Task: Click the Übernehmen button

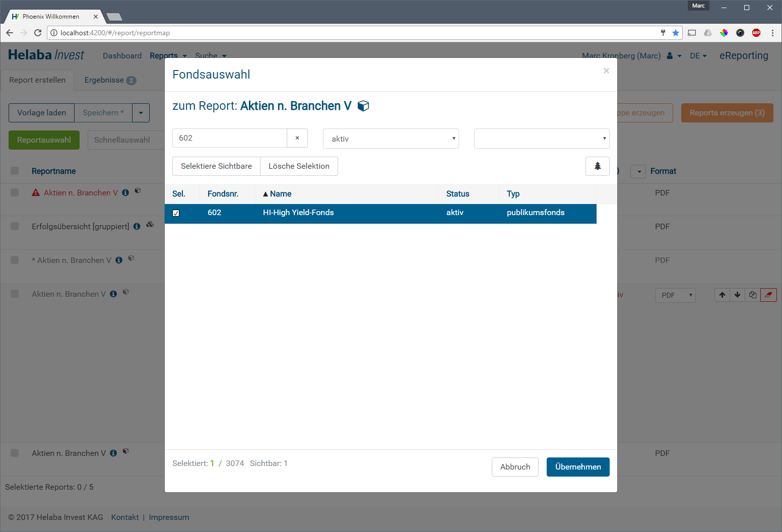Action: click(x=577, y=467)
